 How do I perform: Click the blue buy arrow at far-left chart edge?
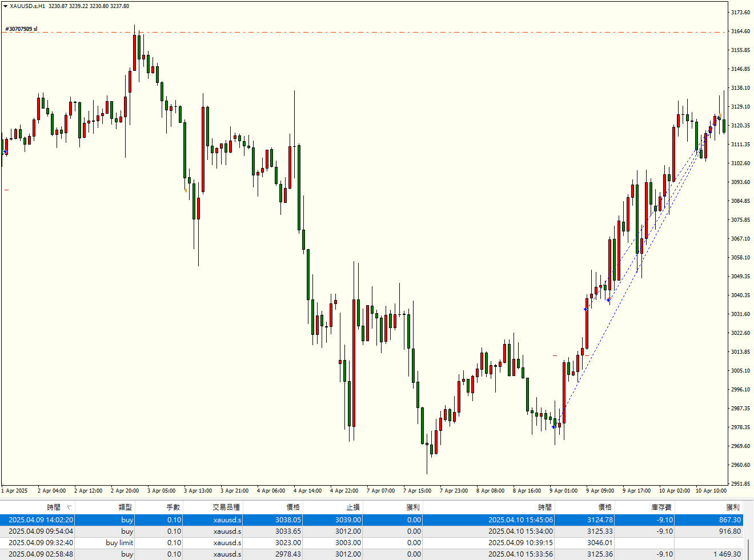[5, 152]
